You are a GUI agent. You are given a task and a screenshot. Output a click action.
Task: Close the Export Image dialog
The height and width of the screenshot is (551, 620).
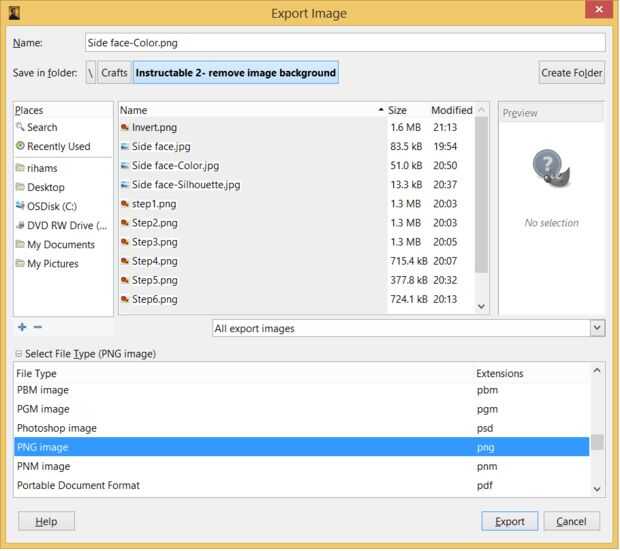pyautogui.click(x=599, y=9)
